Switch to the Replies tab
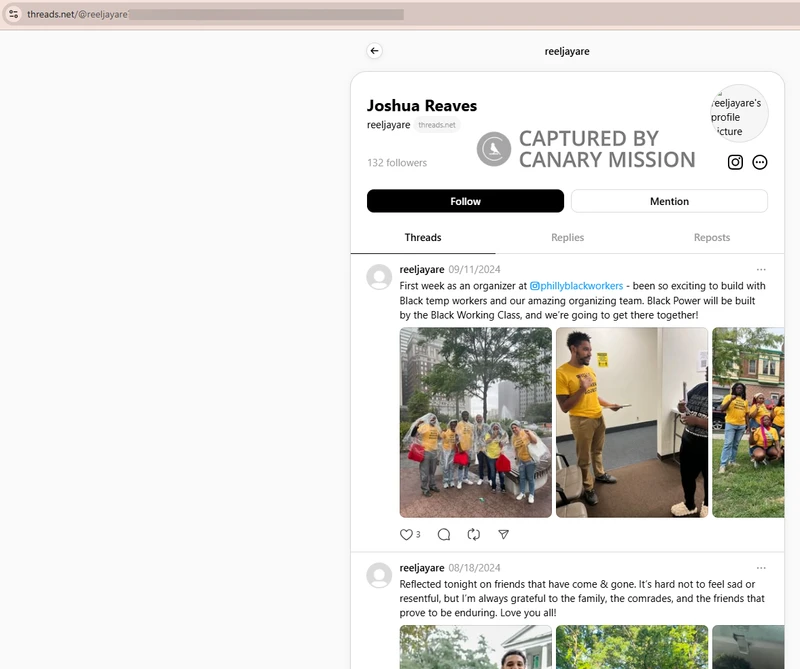The image size is (800, 669). click(x=567, y=237)
